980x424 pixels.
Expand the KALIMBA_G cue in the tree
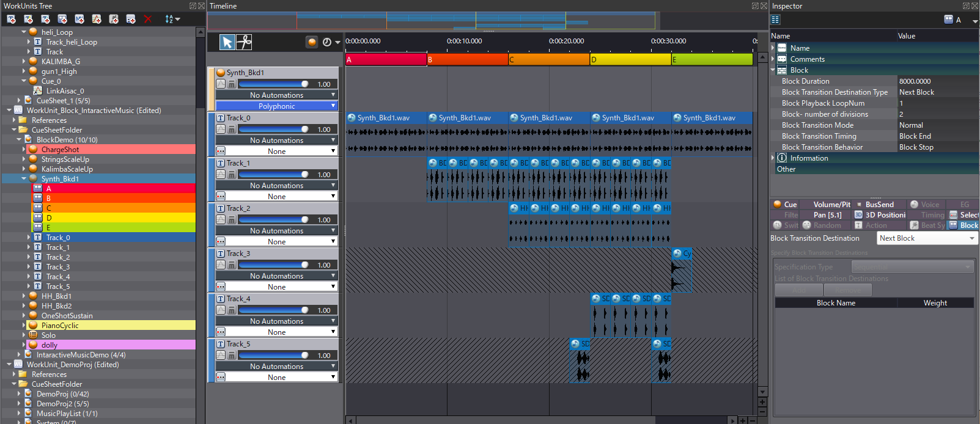pos(24,61)
